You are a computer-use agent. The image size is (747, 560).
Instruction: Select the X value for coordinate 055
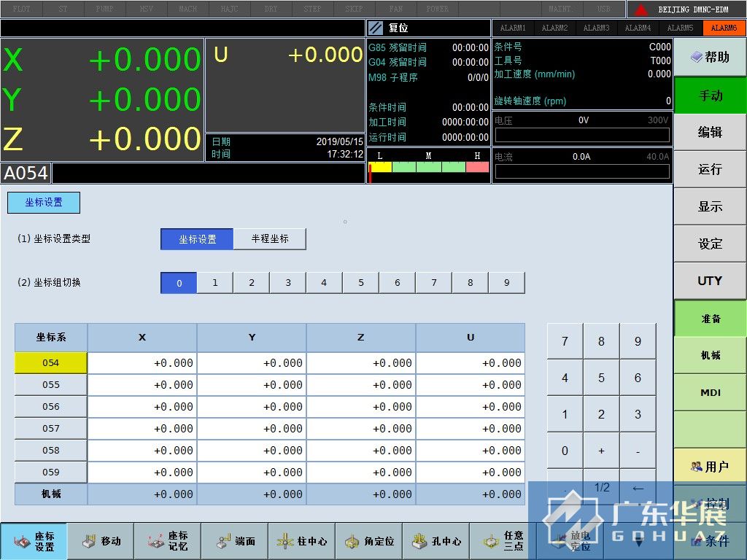[x=142, y=385]
